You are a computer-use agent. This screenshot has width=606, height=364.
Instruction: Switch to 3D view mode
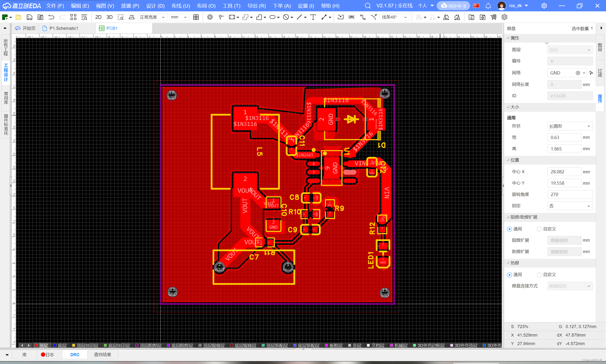(x=109, y=17)
